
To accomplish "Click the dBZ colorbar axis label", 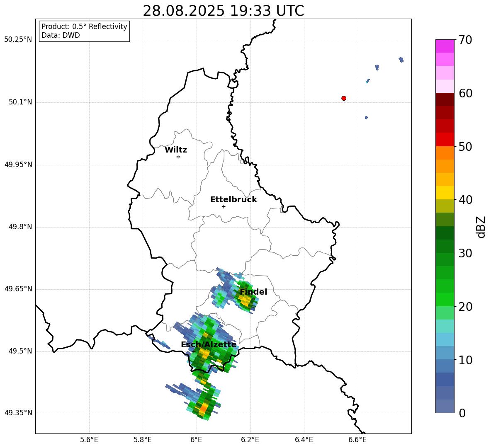I will (x=481, y=227).
